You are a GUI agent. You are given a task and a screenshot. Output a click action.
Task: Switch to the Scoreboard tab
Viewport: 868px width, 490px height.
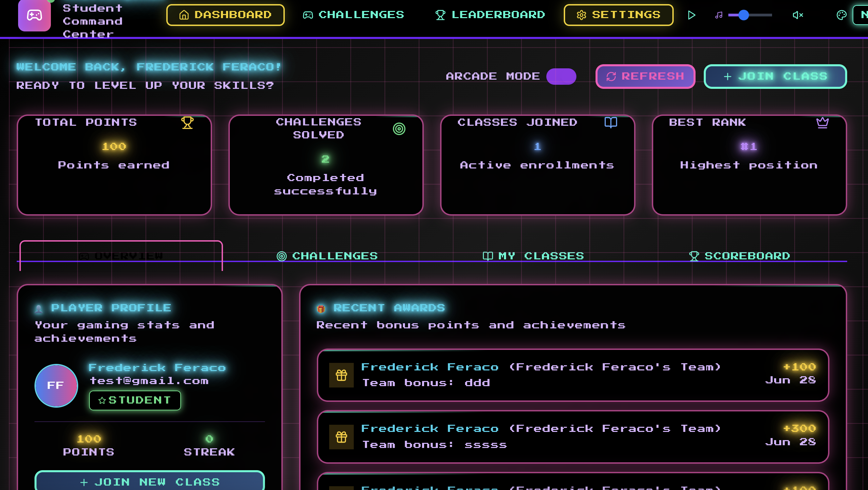(x=740, y=256)
